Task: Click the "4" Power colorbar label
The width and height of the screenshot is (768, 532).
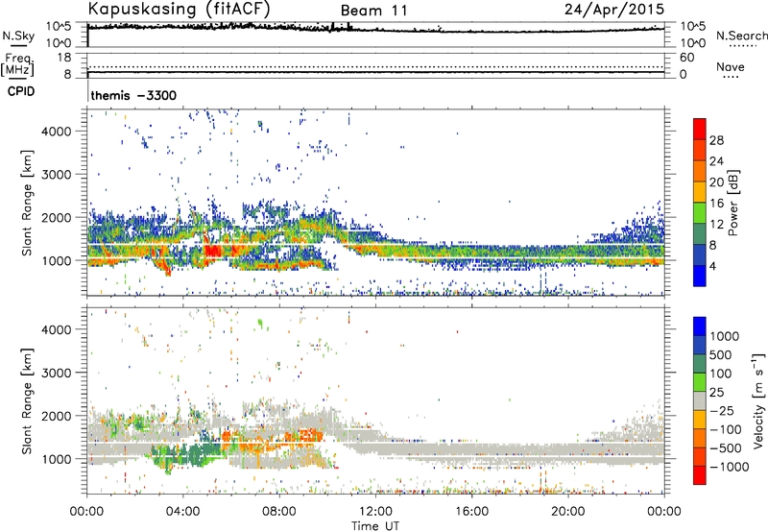Action: pos(712,266)
